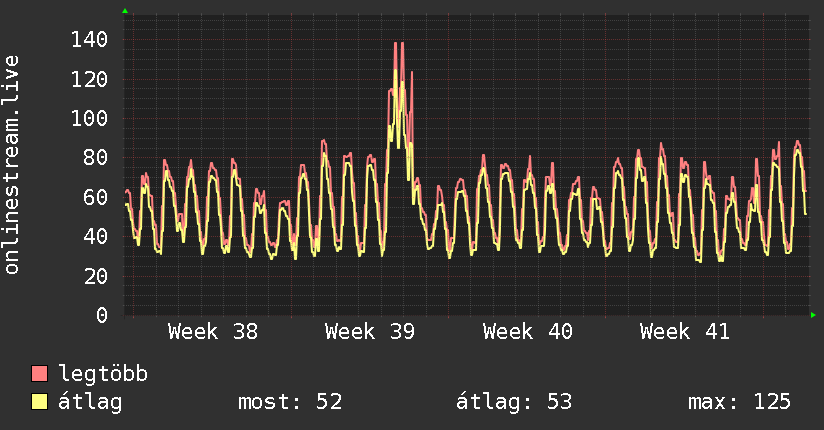Click the onlinestream.live vertical axis title
This screenshot has width=824, height=430.
coord(12,165)
